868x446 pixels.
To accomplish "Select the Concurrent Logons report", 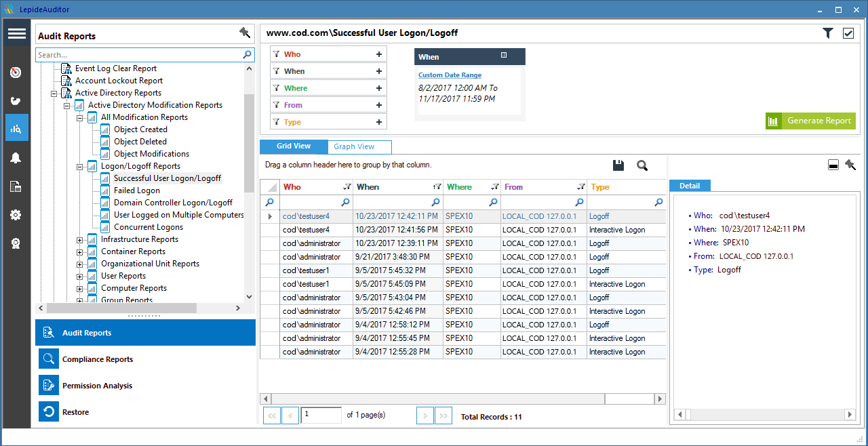I will click(149, 227).
